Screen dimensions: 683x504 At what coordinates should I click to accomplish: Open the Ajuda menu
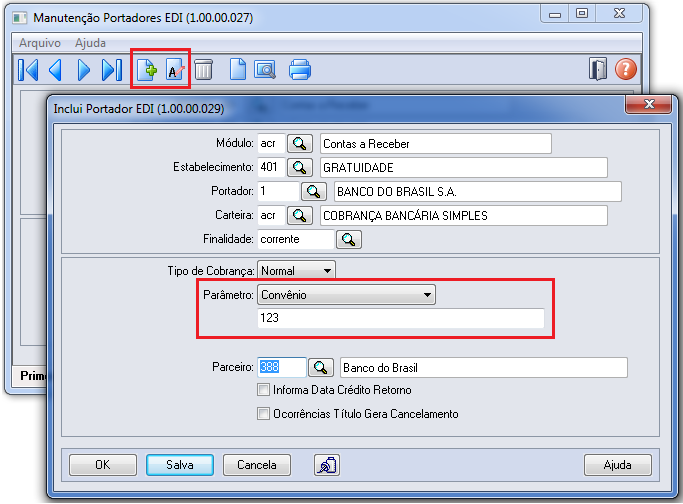(90, 43)
